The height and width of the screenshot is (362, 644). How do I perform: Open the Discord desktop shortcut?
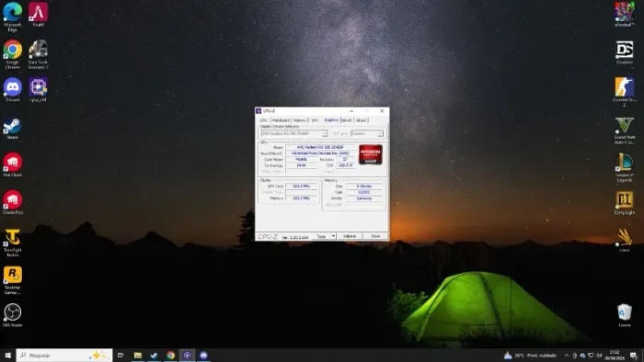point(12,90)
